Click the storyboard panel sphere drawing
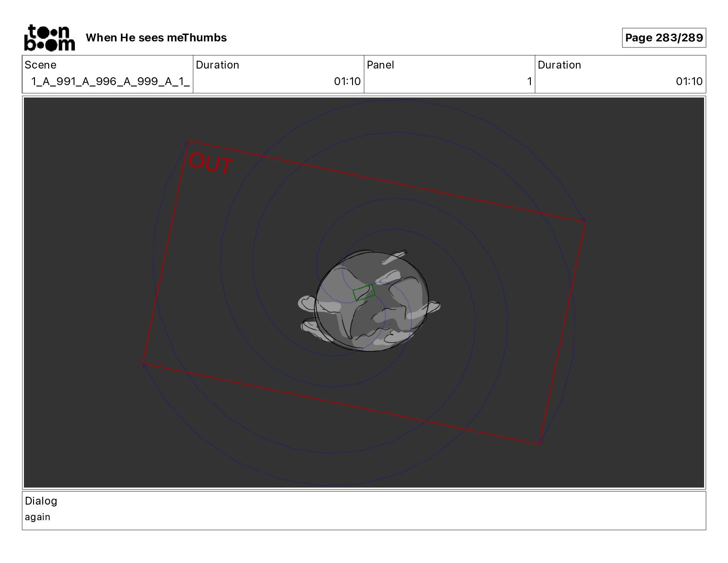Screen dimensions: 728x563 [x=370, y=301]
